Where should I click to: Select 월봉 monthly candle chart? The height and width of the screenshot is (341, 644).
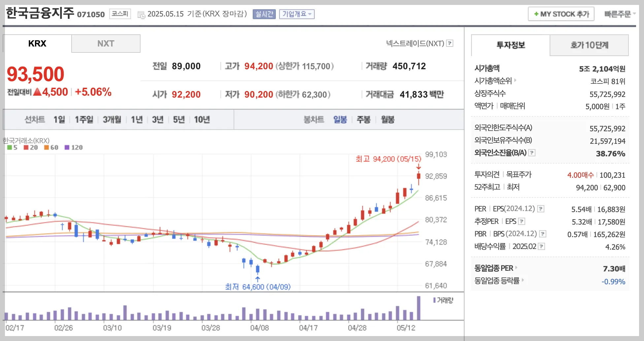pyautogui.click(x=388, y=119)
